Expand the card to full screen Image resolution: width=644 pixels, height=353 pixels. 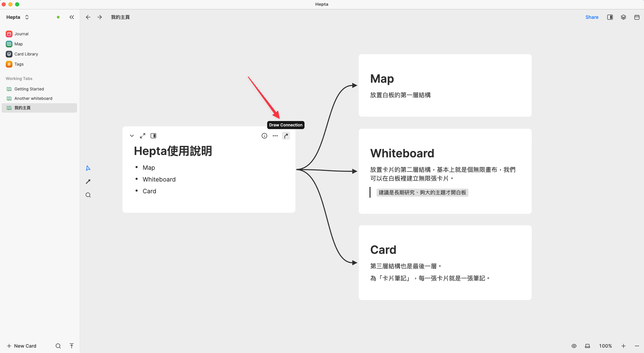(x=143, y=136)
